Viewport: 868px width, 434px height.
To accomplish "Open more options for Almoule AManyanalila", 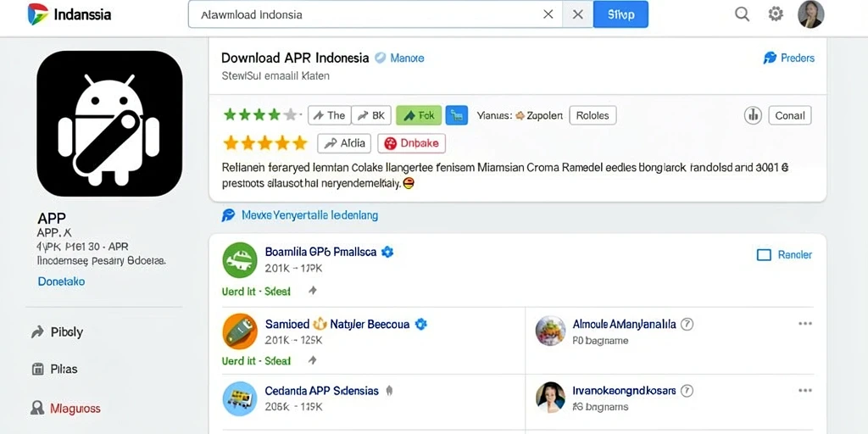I will point(805,324).
